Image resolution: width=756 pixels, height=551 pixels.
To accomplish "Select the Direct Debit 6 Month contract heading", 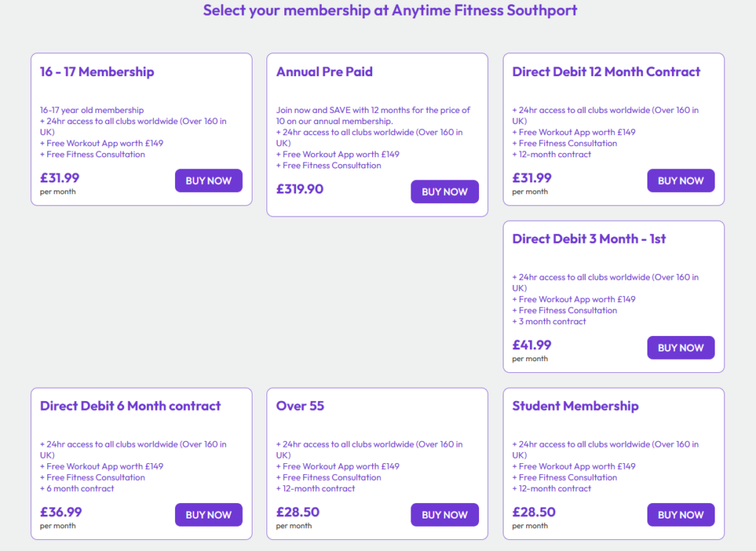I will click(x=129, y=405).
